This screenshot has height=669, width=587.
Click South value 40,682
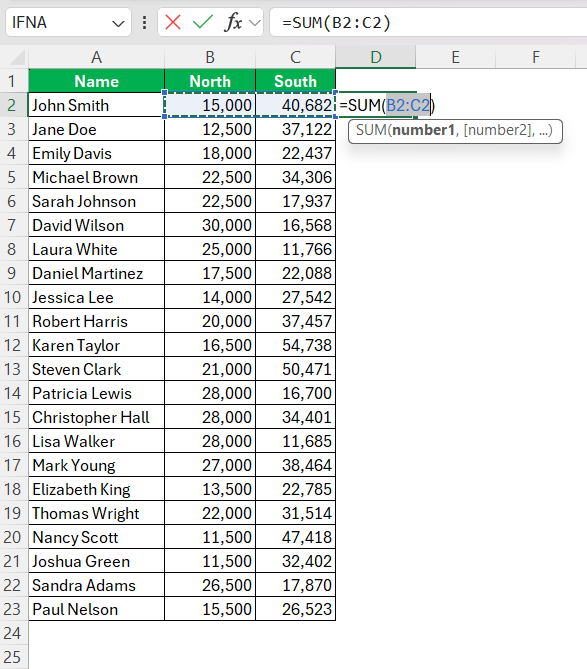[x=296, y=105]
